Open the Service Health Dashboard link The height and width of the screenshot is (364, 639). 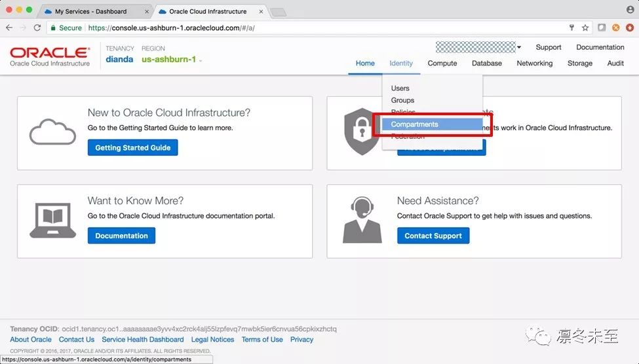pos(143,340)
